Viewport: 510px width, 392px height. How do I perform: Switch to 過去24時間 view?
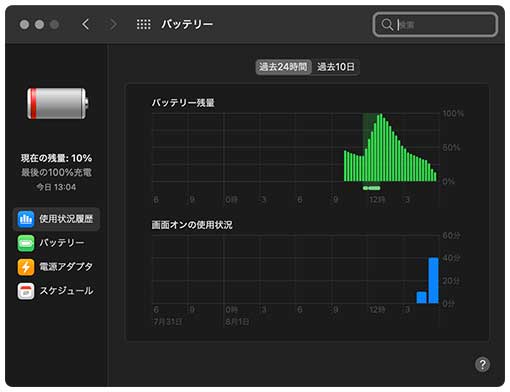(283, 67)
